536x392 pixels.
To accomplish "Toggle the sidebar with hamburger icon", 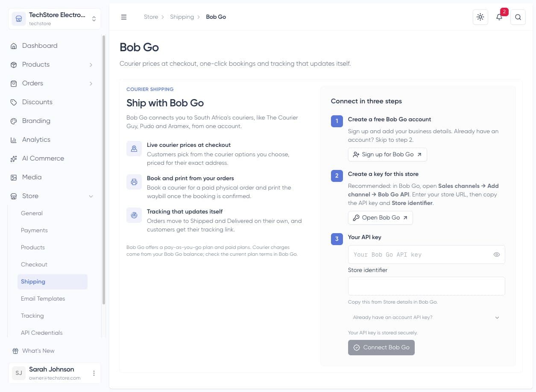I will [x=124, y=17].
